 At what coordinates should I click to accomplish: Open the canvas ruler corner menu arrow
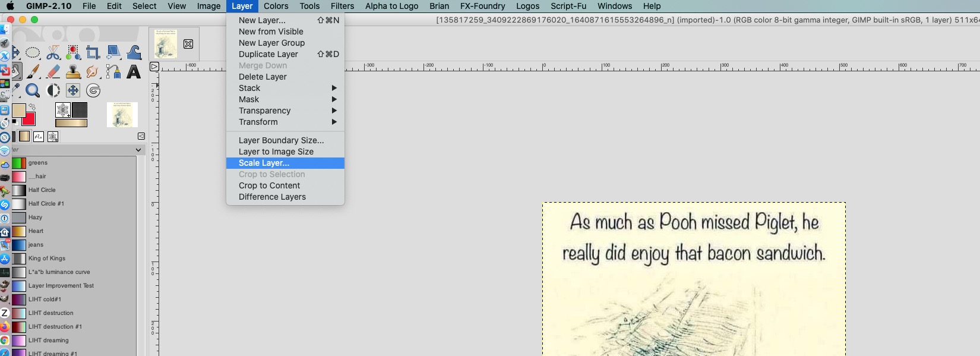coord(154,67)
